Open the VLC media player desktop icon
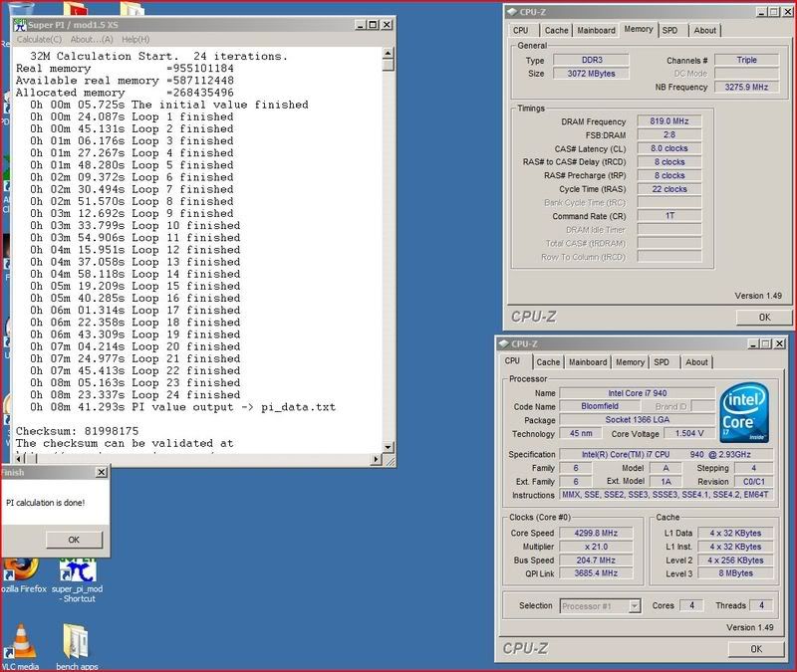 [x=20, y=646]
